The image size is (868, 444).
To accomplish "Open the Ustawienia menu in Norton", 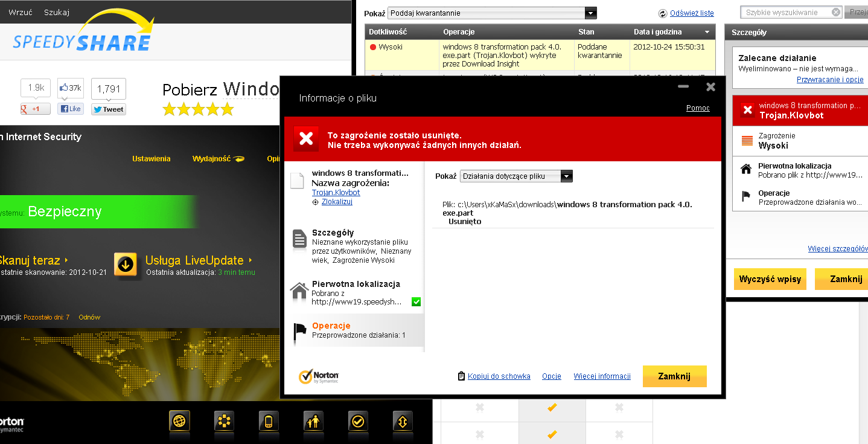I will [152, 159].
